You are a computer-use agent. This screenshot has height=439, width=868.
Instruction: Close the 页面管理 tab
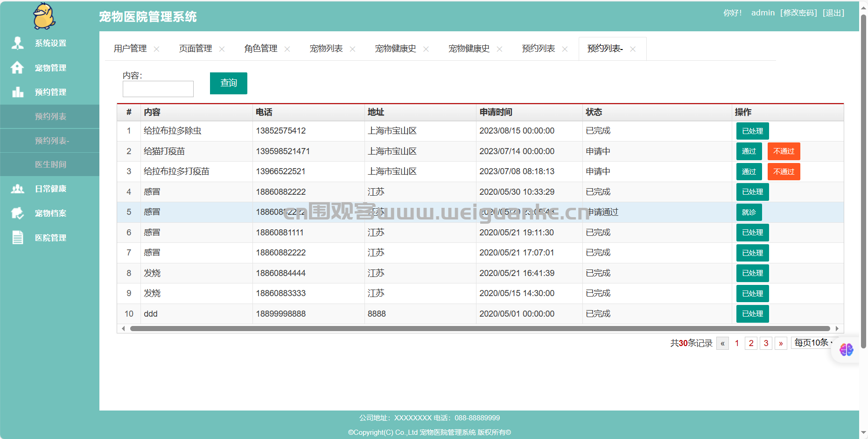(x=222, y=49)
